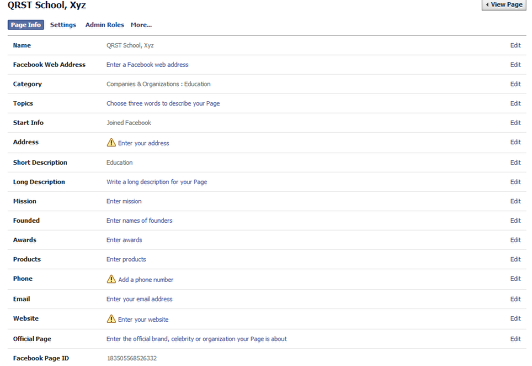
Task: Edit the Topics row
Action: click(x=515, y=103)
